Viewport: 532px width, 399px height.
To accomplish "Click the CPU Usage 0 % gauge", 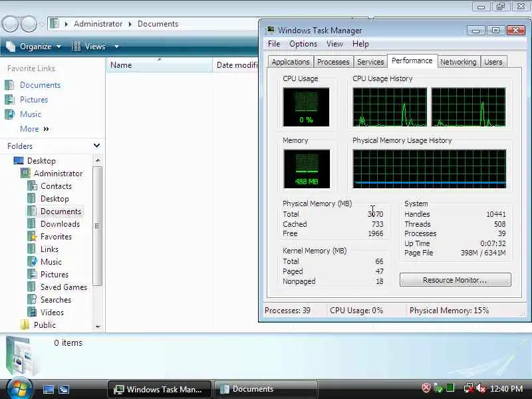I will [x=306, y=107].
